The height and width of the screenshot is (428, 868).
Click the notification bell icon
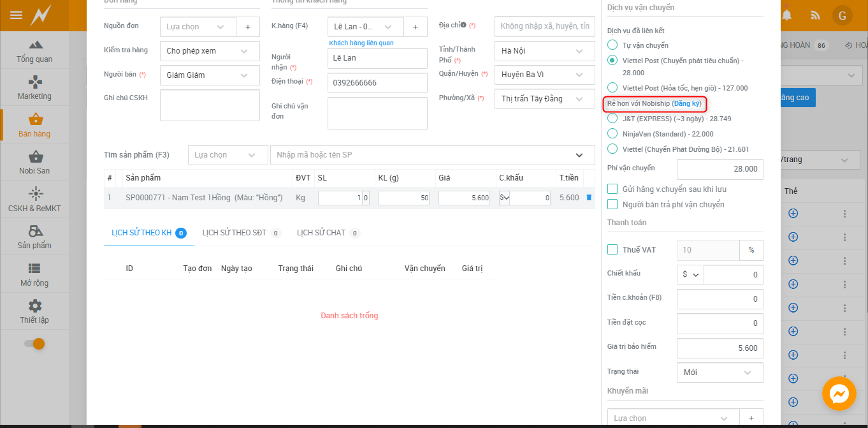click(x=788, y=15)
